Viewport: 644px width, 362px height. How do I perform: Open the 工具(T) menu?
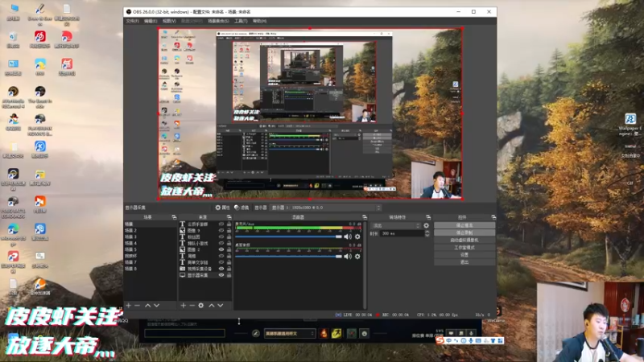pos(241,21)
